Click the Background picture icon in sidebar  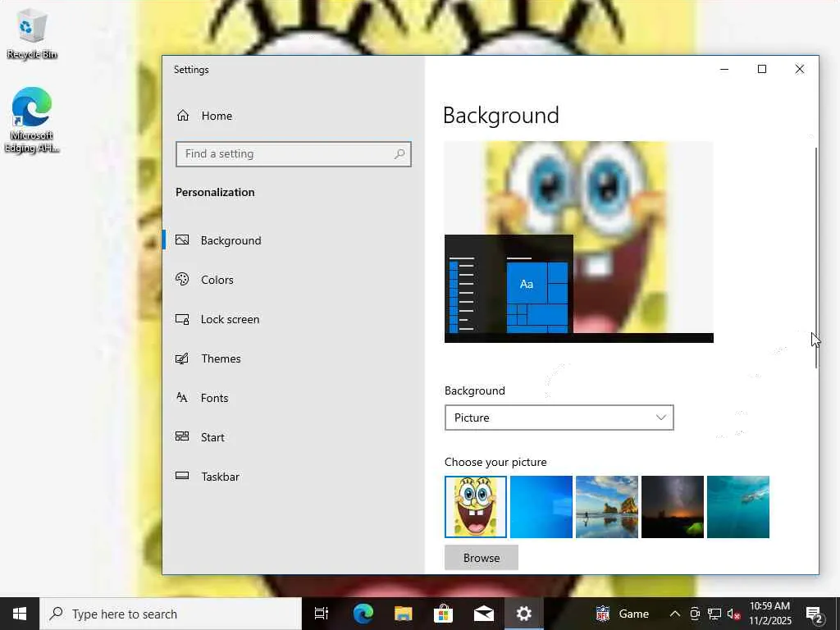point(182,240)
